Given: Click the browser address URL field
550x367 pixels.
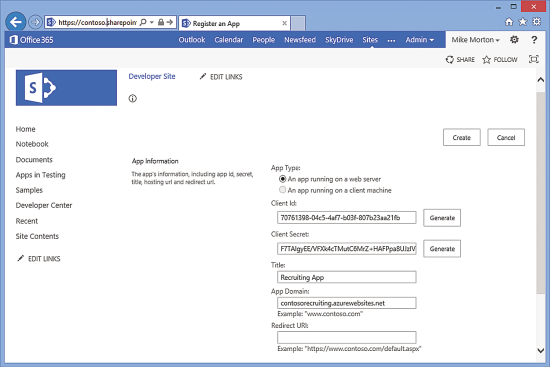Looking at the screenshot, I should click(97, 22).
